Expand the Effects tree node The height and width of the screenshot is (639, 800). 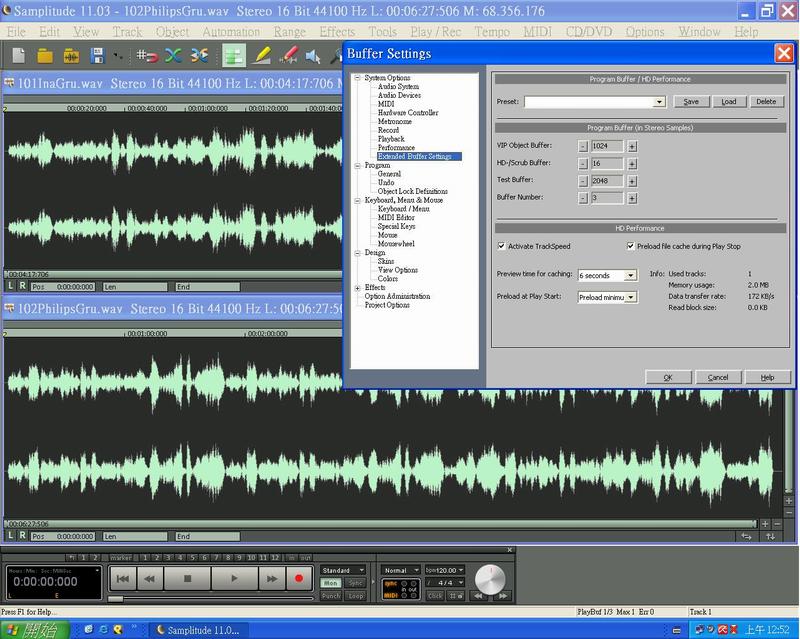click(358, 288)
